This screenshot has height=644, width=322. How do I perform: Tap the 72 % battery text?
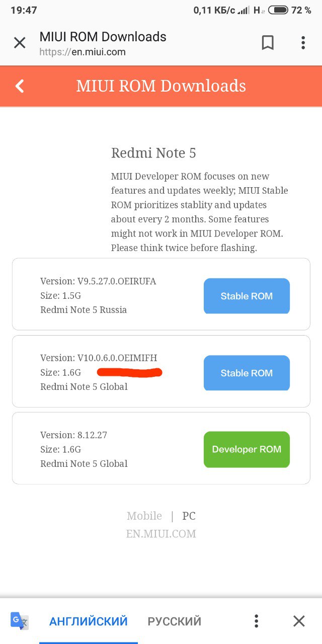(x=301, y=10)
